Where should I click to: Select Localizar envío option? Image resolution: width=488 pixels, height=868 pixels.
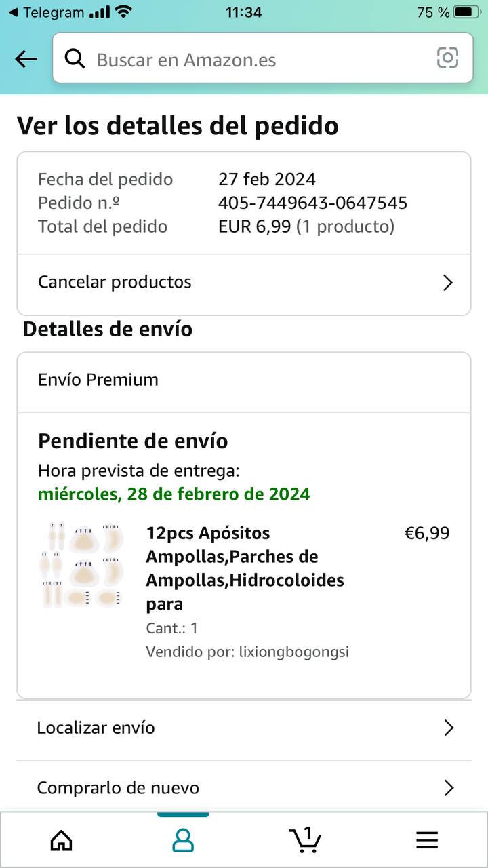pyautogui.click(x=96, y=728)
